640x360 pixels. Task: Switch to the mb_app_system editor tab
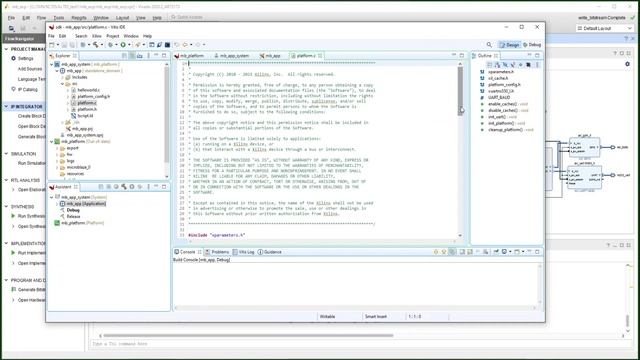[231, 56]
